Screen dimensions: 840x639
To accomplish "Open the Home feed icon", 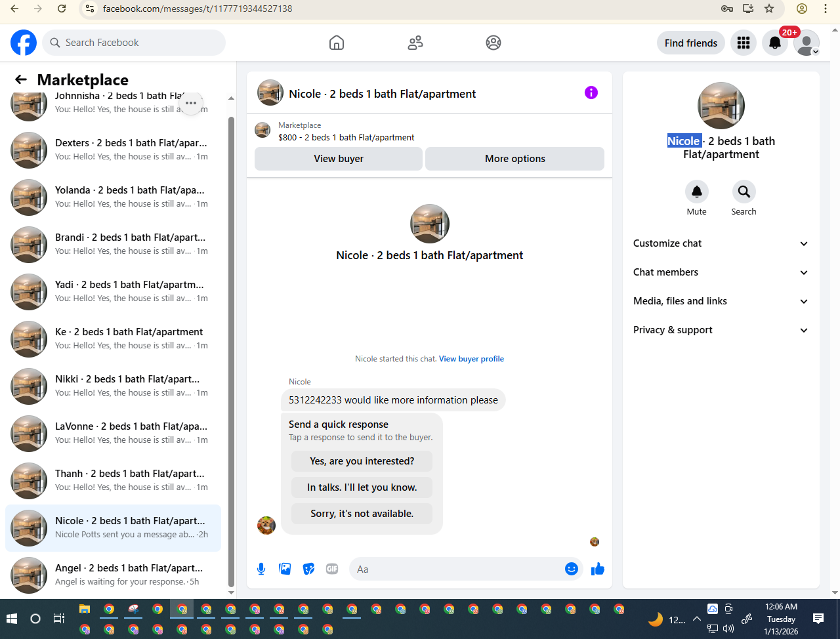I will point(337,43).
